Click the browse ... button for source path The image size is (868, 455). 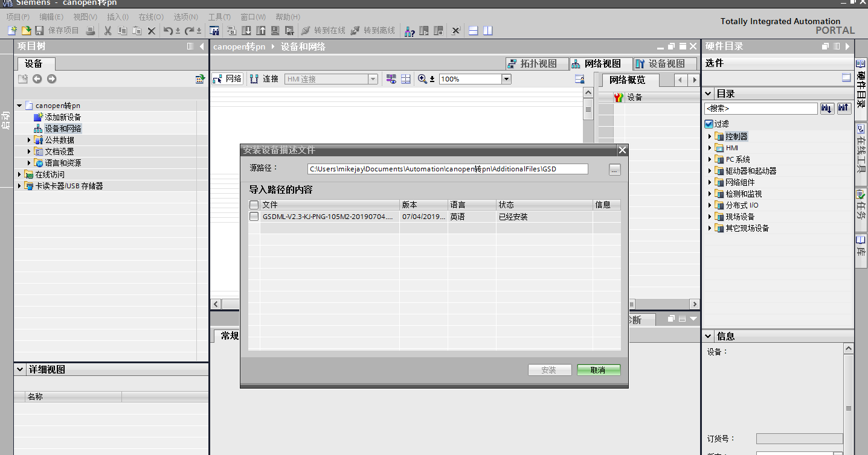[614, 170]
